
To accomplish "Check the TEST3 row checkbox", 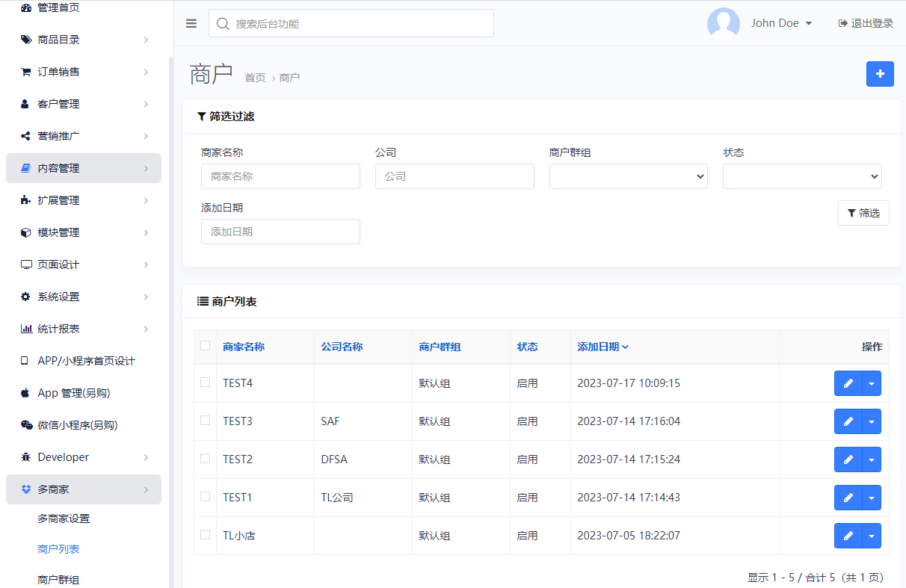I will pyautogui.click(x=206, y=420).
